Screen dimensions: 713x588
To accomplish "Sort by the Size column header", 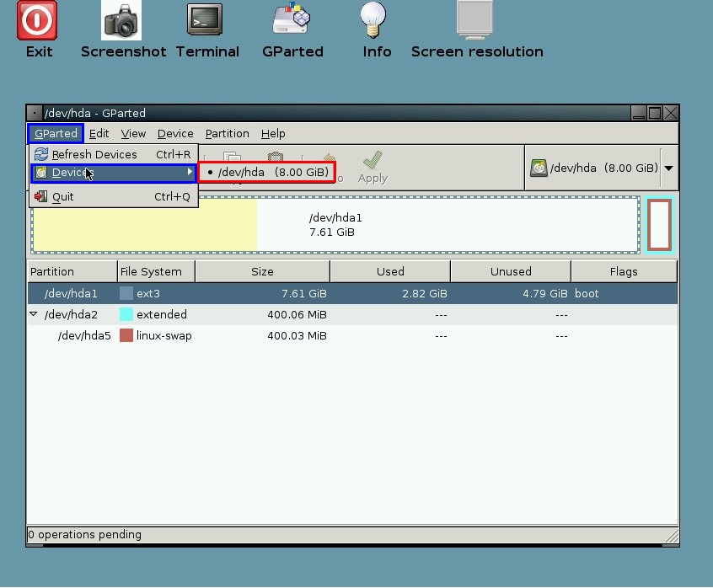I will pyautogui.click(x=262, y=271).
